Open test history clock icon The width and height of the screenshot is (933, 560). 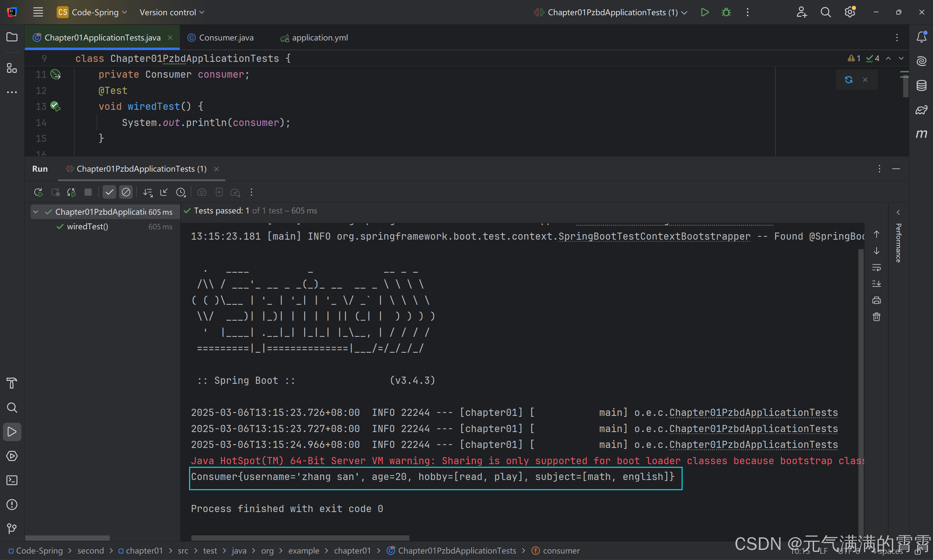coord(181,192)
